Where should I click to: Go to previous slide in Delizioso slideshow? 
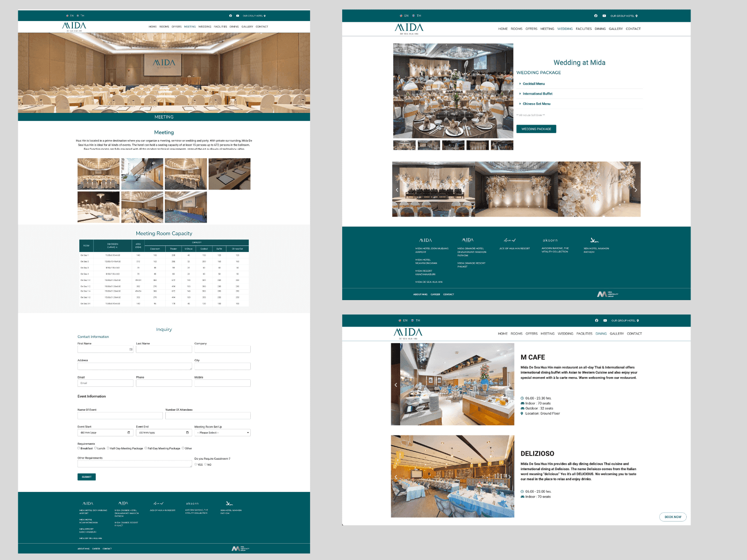coord(396,477)
